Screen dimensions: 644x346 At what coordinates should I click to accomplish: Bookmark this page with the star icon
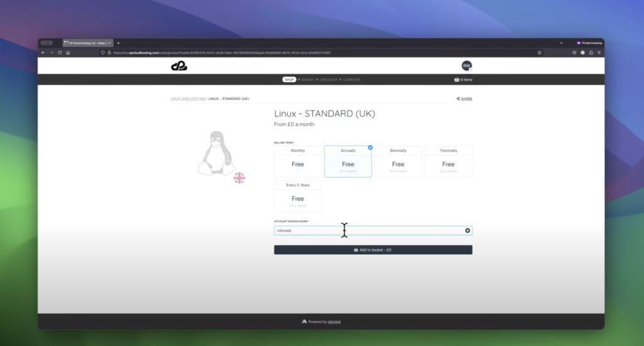pos(540,53)
